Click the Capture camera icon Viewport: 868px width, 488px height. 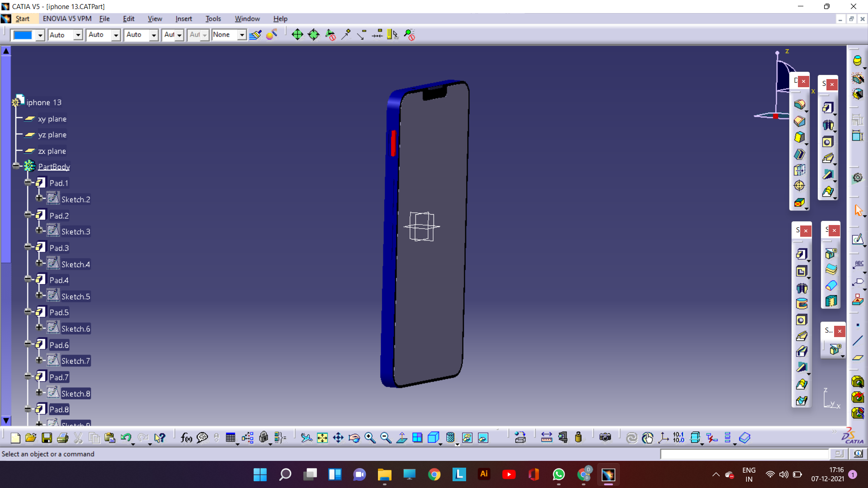(605, 437)
